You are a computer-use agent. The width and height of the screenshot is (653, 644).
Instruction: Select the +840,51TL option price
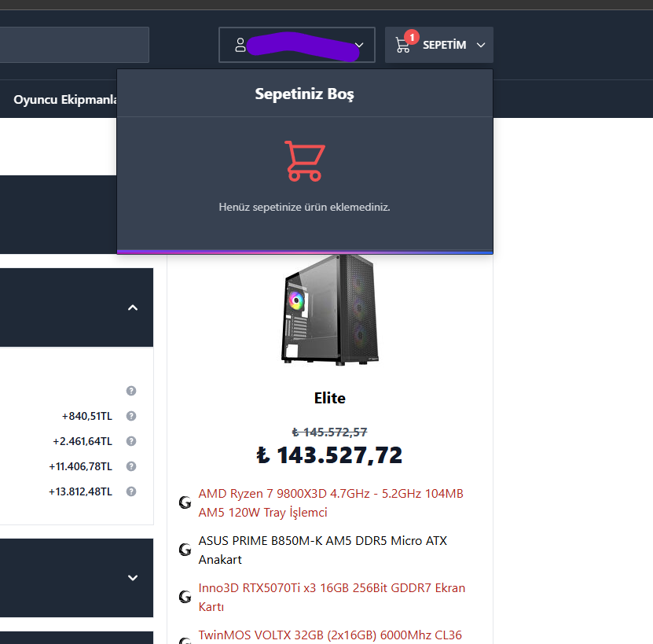pos(87,416)
